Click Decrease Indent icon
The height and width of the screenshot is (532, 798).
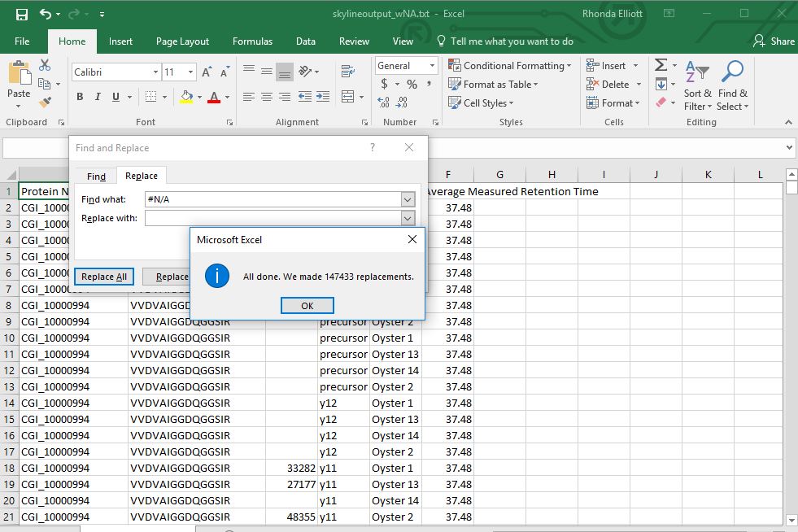click(305, 97)
